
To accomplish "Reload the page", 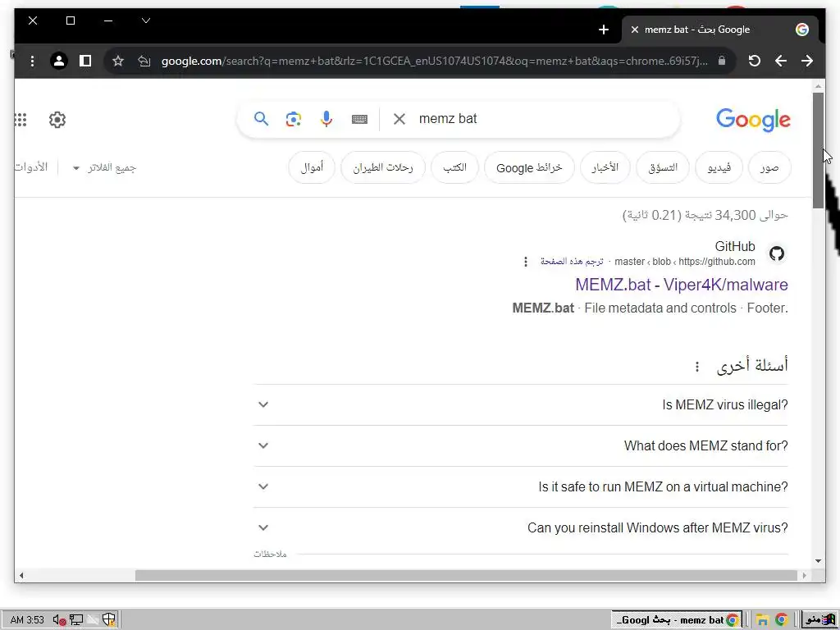I will [x=755, y=61].
